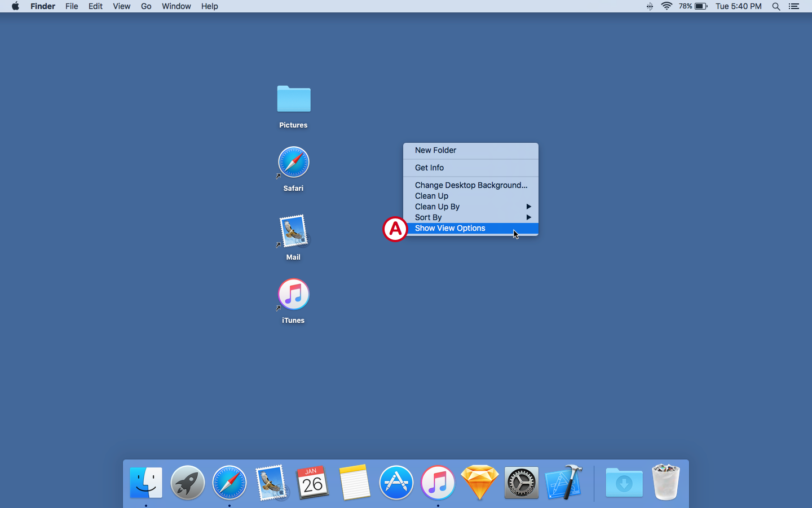The image size is (812, 508).
Task: Open Launchpad from the Dock
Action: (x=187, y=483)
